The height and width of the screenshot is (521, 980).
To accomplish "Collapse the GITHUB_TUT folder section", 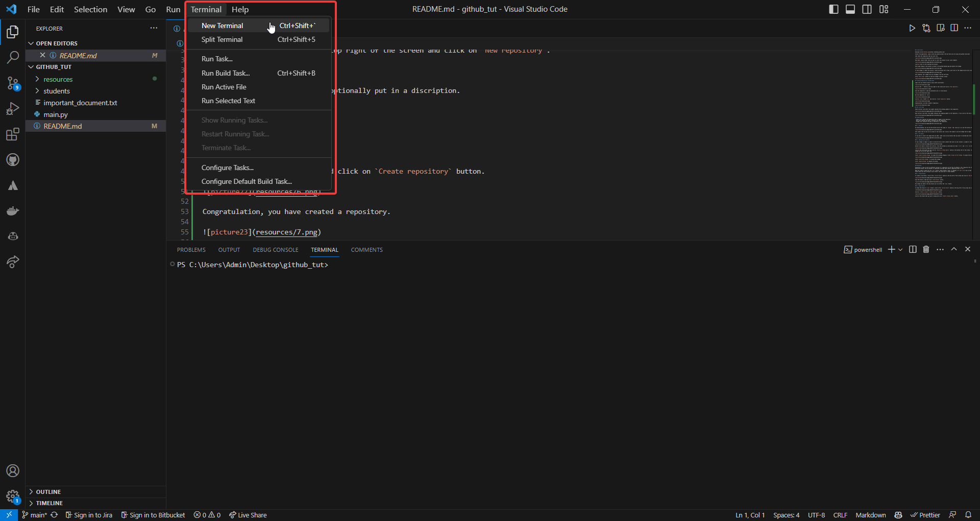I will [x=95, y=67].
